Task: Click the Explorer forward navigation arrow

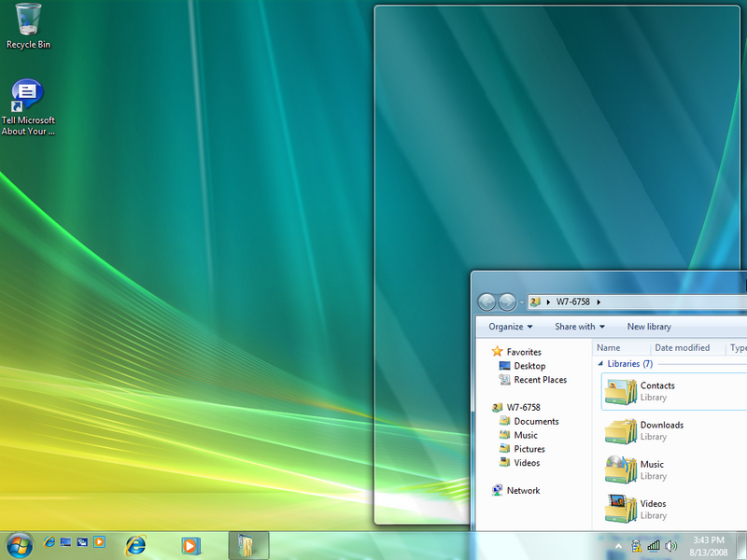Action: click(x=507, y=301)
